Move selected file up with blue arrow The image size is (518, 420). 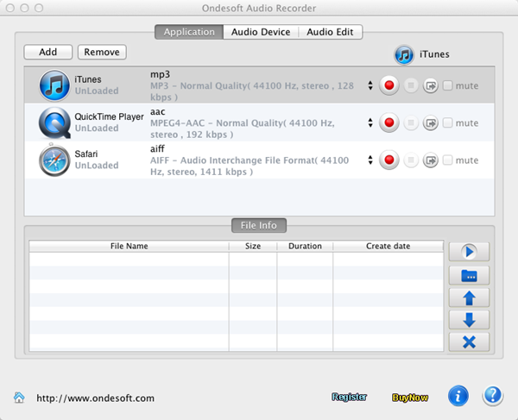click(x=469, y=298)
